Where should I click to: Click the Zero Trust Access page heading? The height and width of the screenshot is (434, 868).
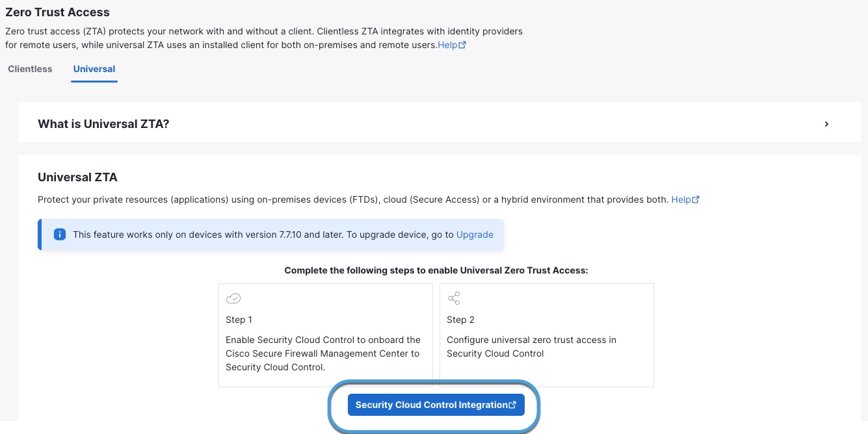57,12
